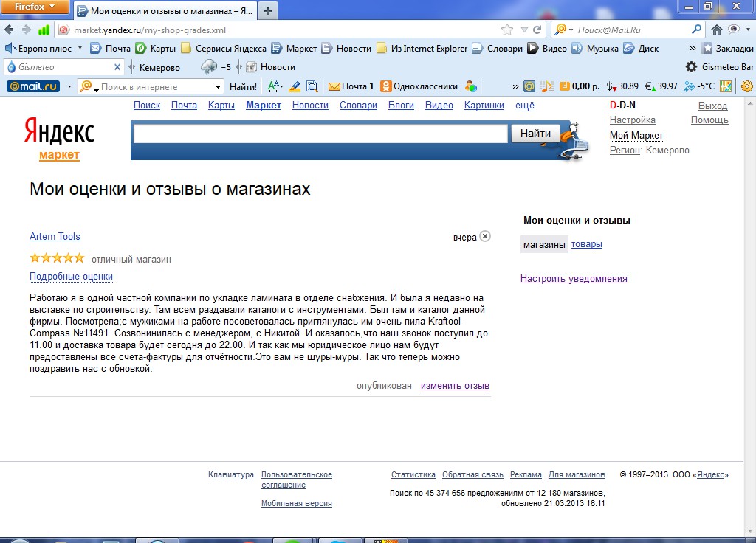Click the highlighter pen toolbar icon
Screen dimensions: 756x543
[x=294, y=87]
